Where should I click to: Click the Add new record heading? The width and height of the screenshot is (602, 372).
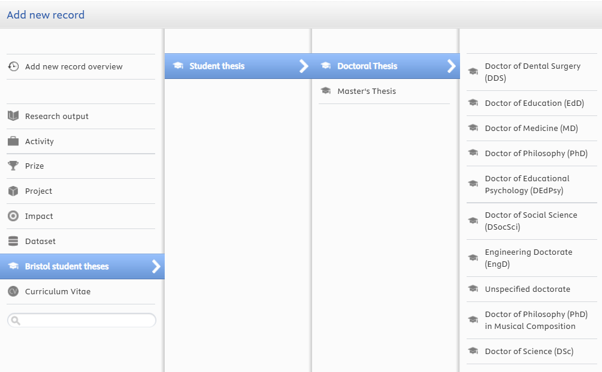pos(46,15)
